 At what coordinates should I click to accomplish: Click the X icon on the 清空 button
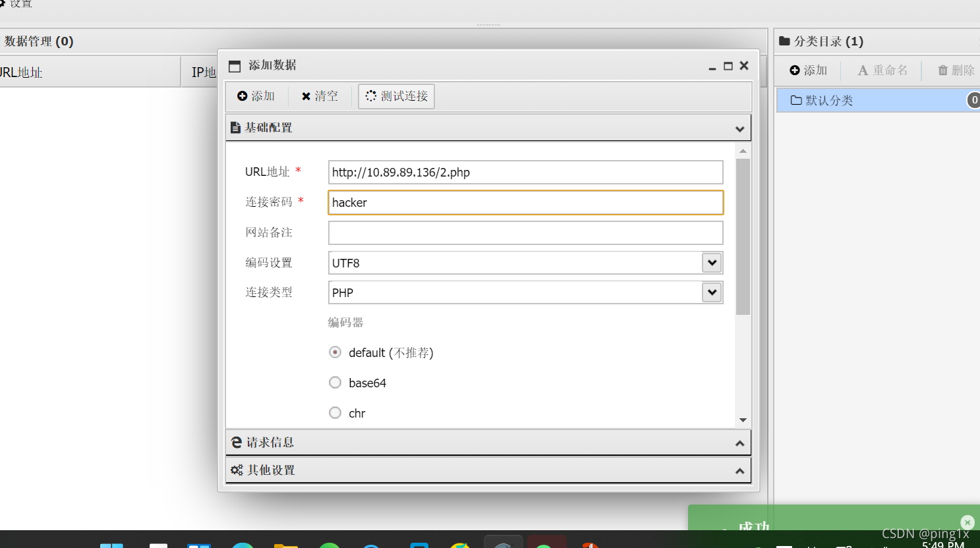pos(306,96)
